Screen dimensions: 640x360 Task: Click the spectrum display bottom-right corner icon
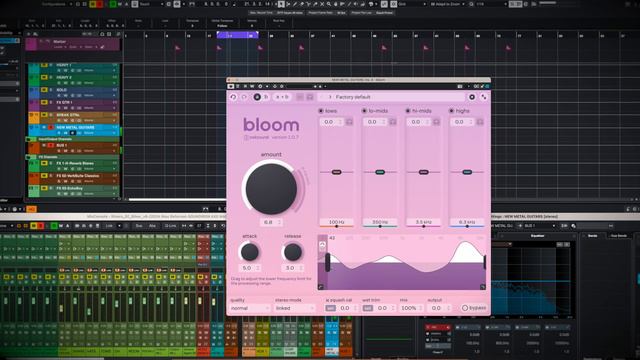(x=483, y=287)
